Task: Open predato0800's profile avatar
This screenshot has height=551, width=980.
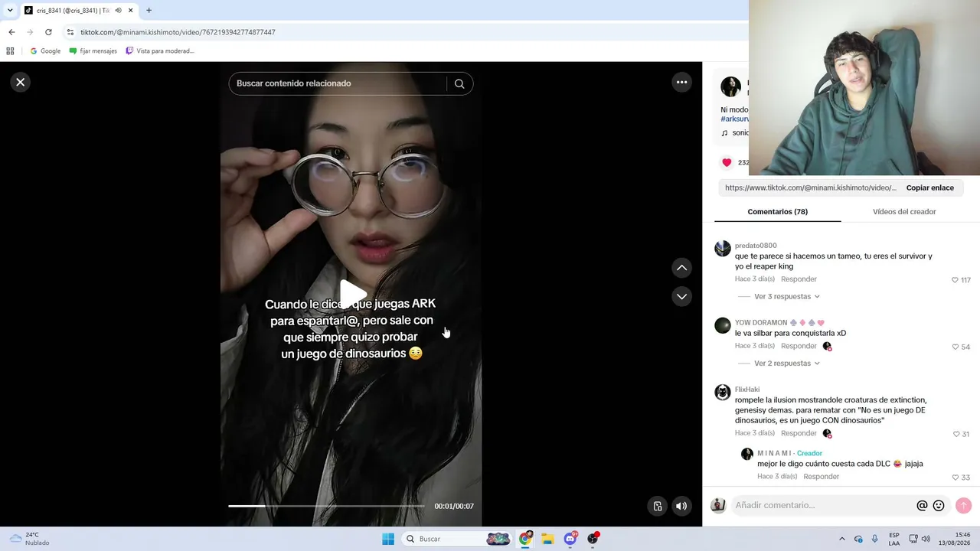Action: point(723,249)
